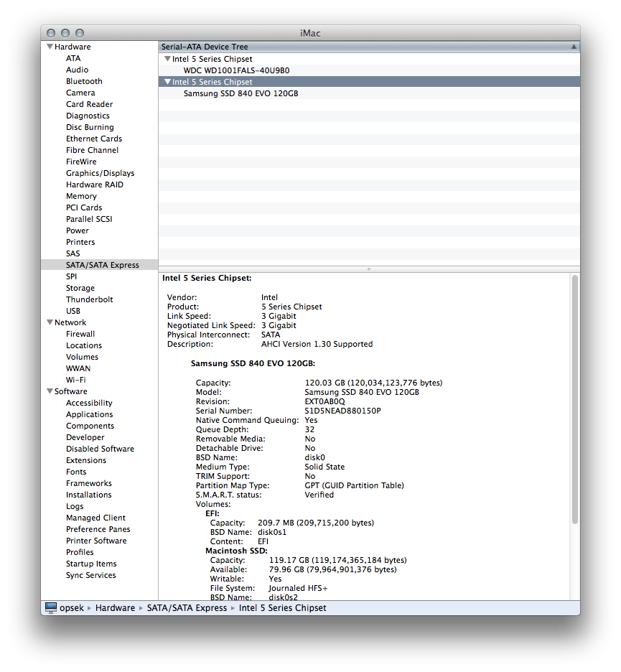Open the Bluetooth hardware entry
The width and height of the screenshot is (621, 672).
pyautogui.click(x=84, y=81)
